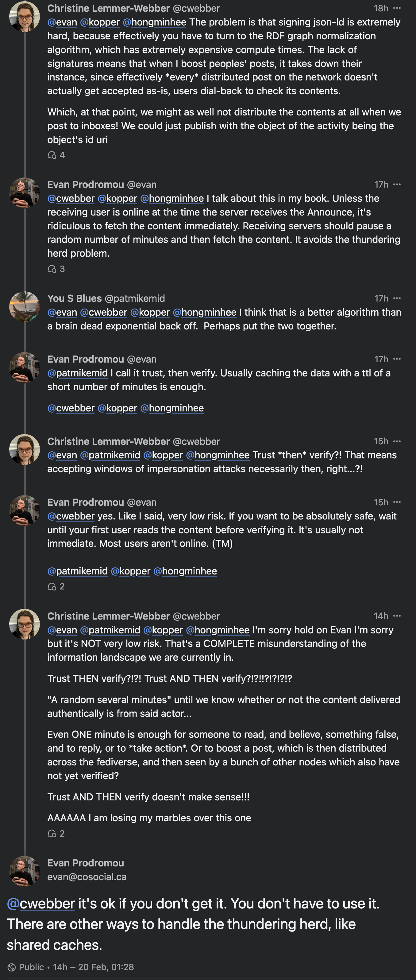Image resolution: width=416 pixels, height=980 pixels.
Task: Open more options on Christine's 18h post
Action: (x=397, y=8)
